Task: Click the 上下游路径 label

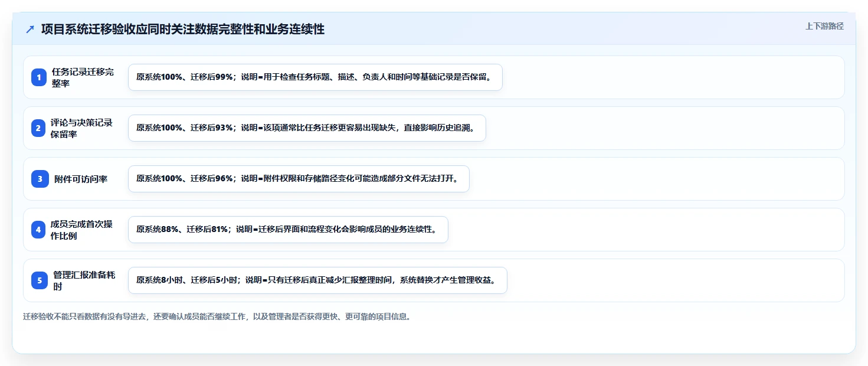Action: [824, 26]
